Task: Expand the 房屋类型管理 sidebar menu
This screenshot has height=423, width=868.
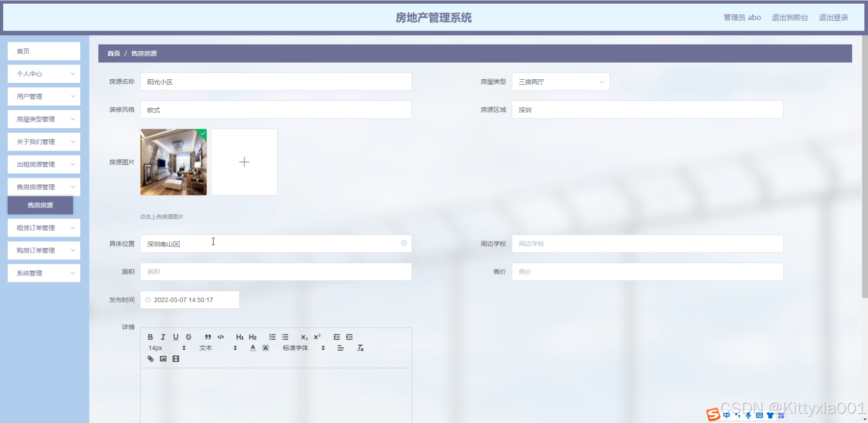Action: click(44, 119)
